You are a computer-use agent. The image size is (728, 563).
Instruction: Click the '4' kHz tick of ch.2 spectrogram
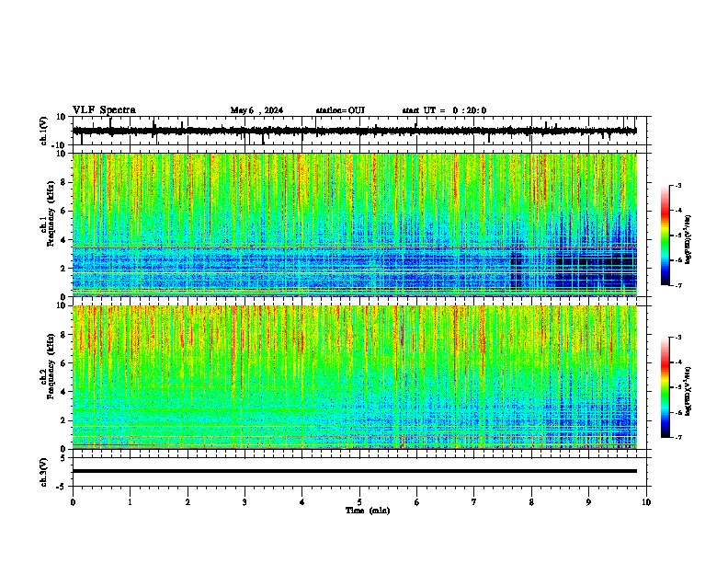pos(64,392)
